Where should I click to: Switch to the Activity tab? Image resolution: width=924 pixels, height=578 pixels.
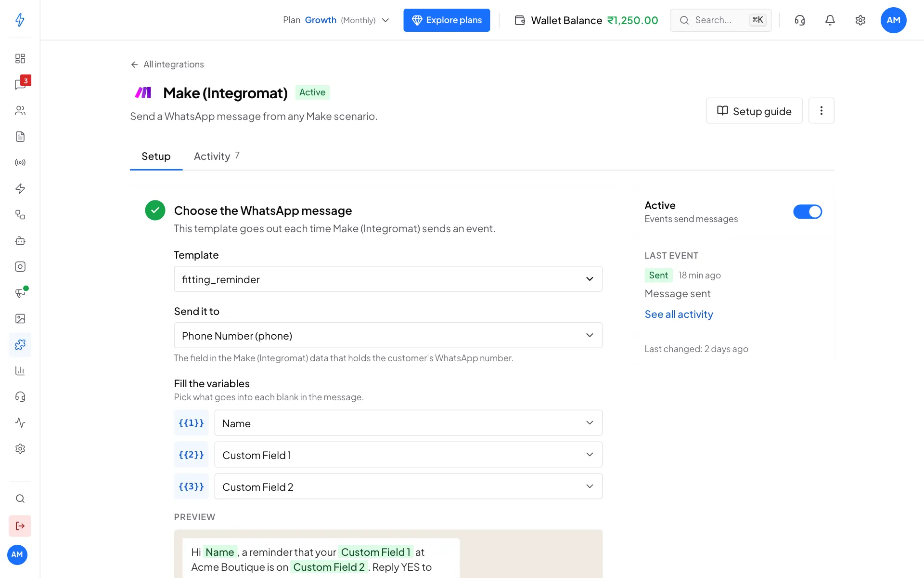(217, 157)
